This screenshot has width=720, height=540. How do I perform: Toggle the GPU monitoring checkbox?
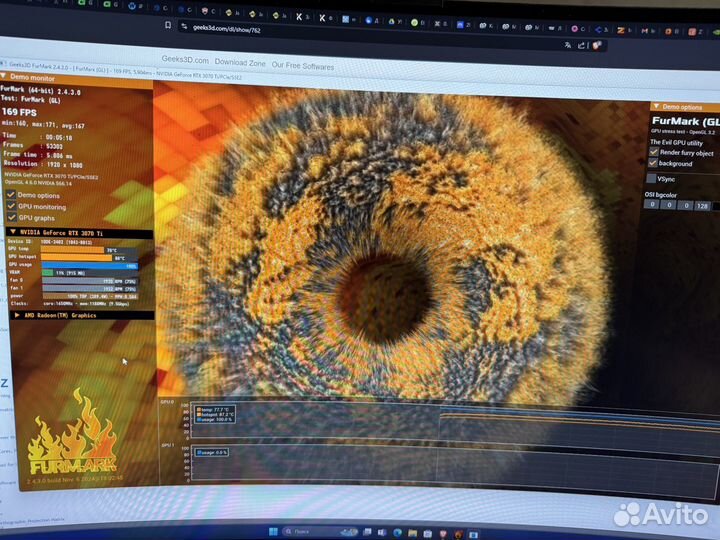point(11,206)
